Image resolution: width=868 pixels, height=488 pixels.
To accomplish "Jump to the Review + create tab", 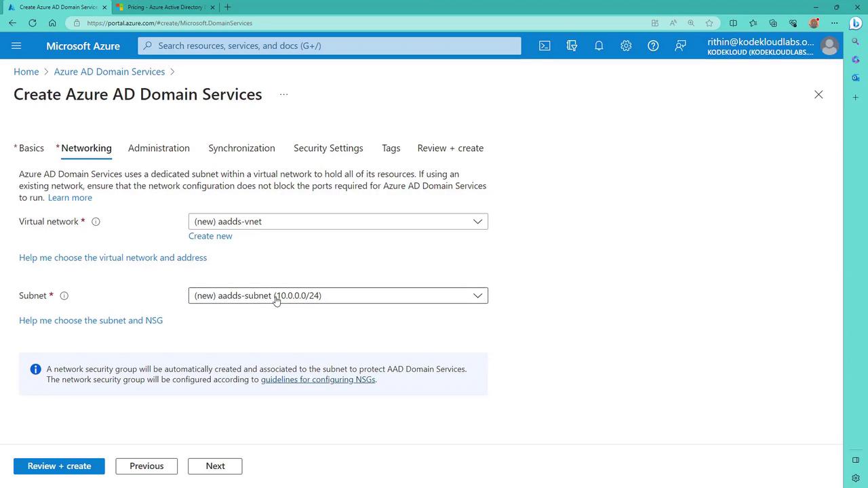I will pos(450,148).
